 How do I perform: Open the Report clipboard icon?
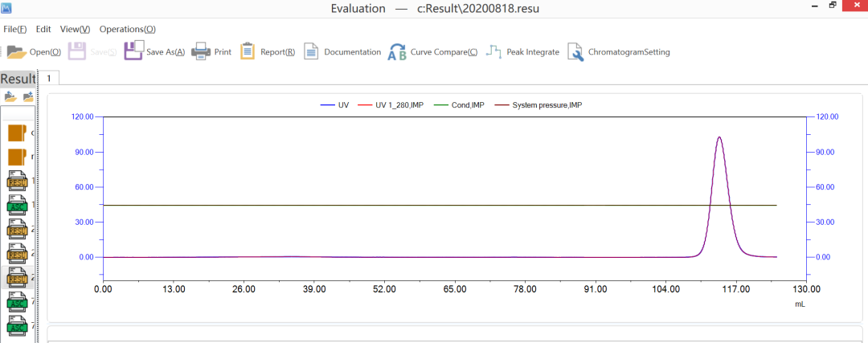pyautogui.click(x=248, y=51)
